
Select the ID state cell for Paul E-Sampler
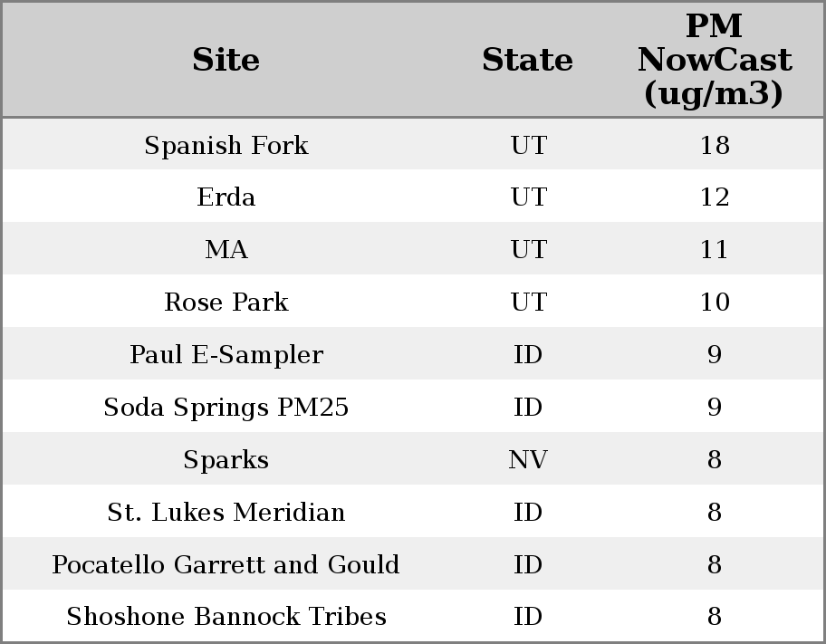click(x=528, y=354)
